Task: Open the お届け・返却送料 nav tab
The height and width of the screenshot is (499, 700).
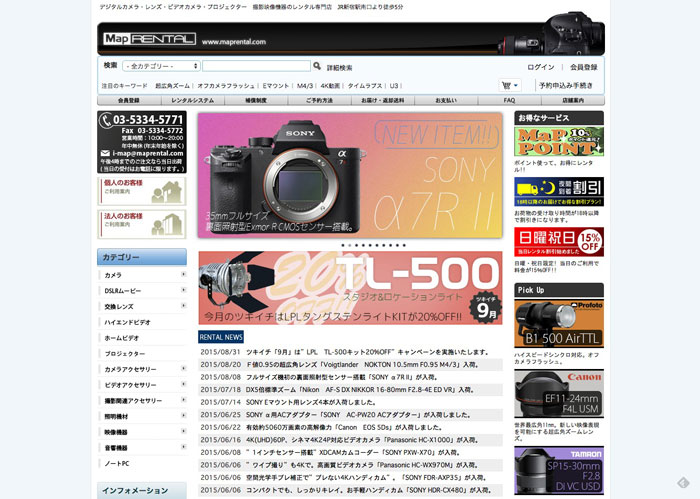Action: tap(383, 100)
